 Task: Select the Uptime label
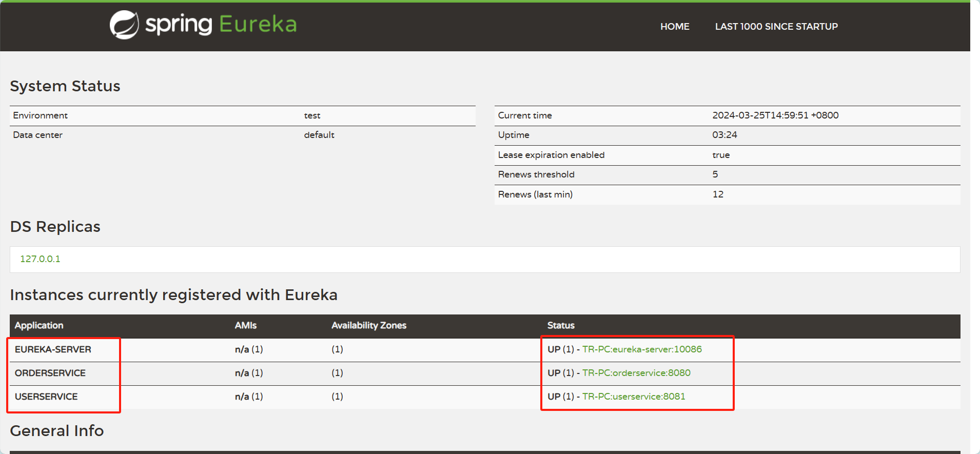click(x=514, y=135)
